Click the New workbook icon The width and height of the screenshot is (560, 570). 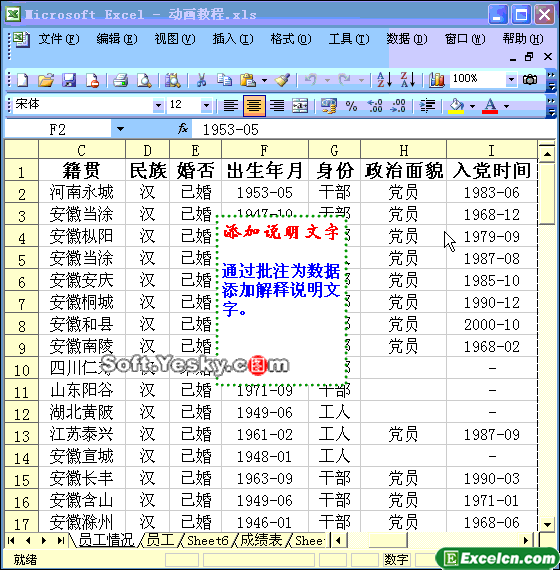click(x=23, y=80)
